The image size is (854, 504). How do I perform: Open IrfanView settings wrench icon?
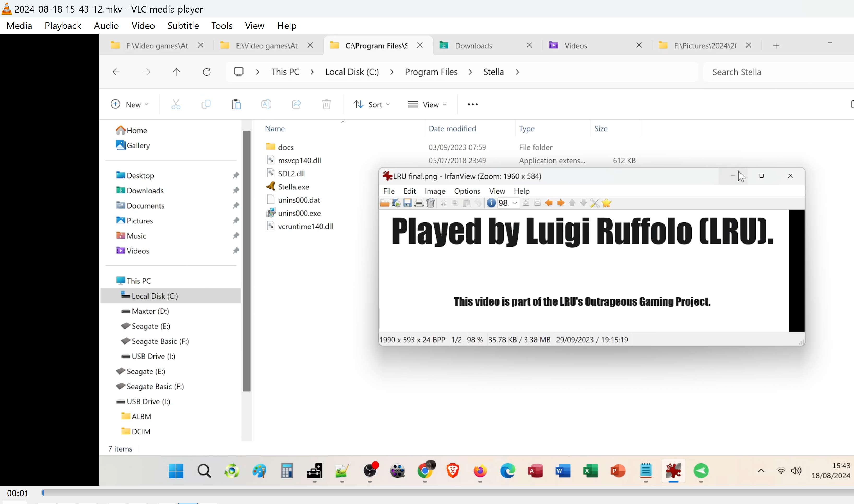point(595,203)
